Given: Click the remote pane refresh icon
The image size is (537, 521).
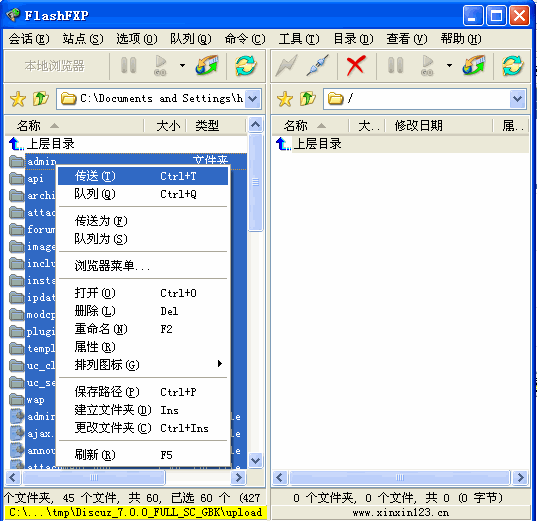Looking at the screenshot, I should (512, 65).
